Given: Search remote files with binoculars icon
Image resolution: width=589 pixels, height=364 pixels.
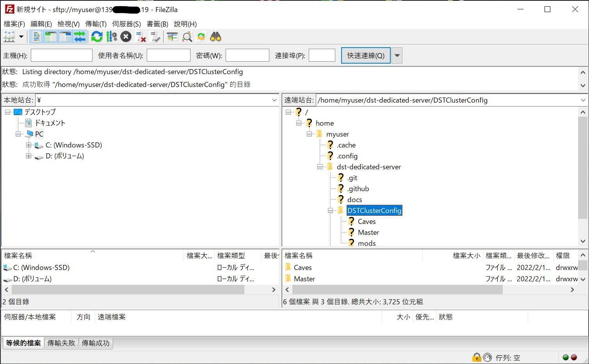Looking at the screenshot, I should click(215, 37).
